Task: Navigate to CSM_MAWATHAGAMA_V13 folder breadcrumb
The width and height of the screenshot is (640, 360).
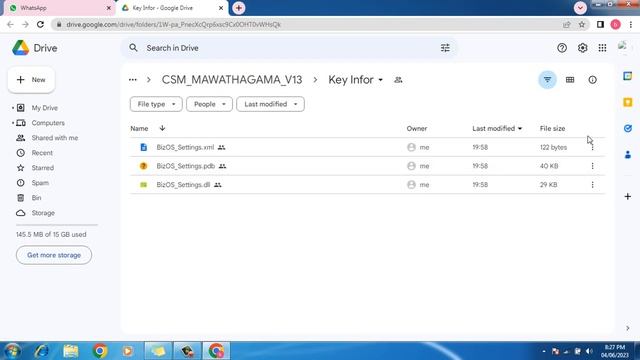Action: 232,80
